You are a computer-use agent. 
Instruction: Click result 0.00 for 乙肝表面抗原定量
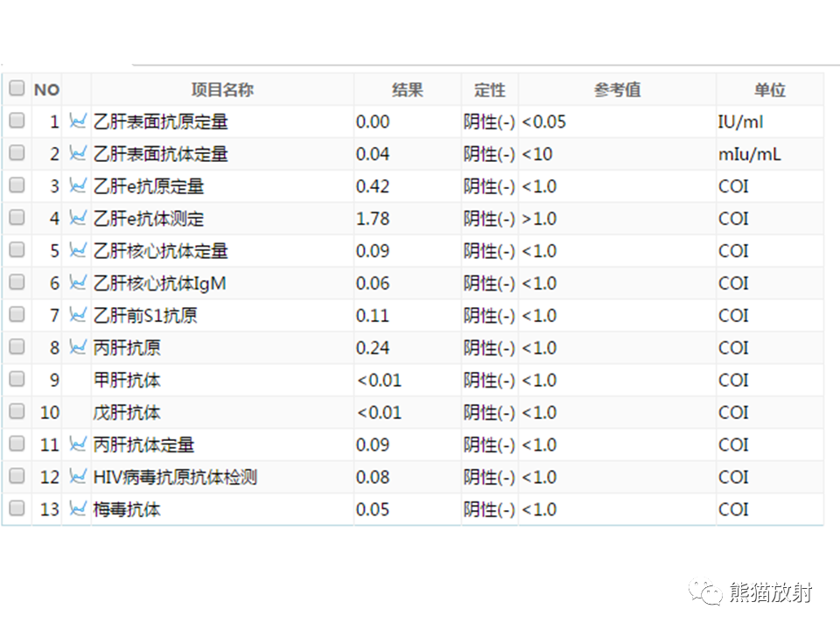point(373,122)
